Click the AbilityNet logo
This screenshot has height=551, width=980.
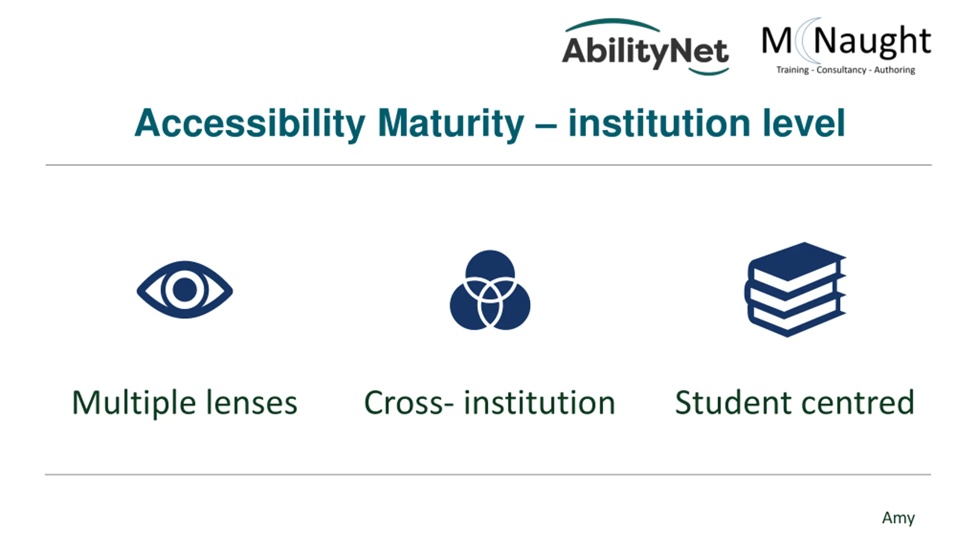point(645,47)
